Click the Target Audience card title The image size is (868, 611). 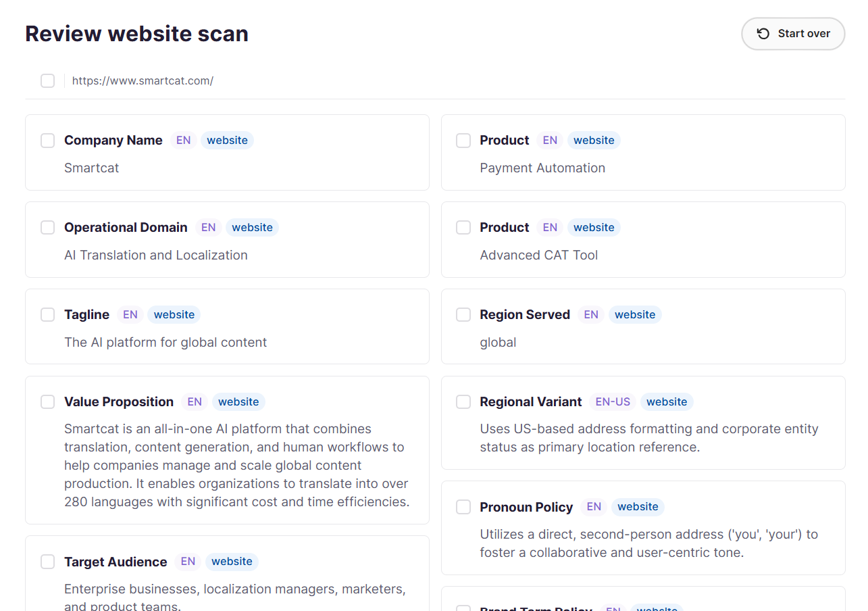116,562
